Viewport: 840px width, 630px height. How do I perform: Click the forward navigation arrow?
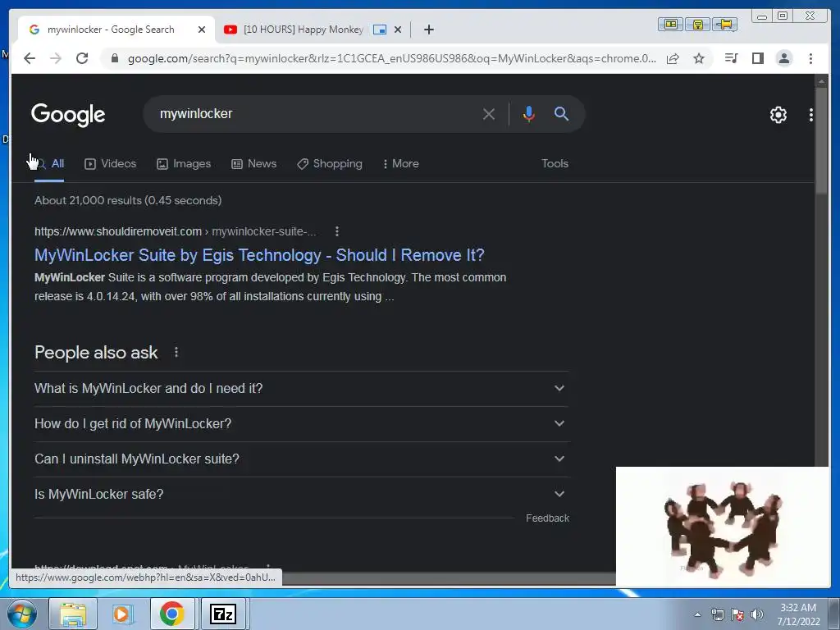click(x=56, y=58)
